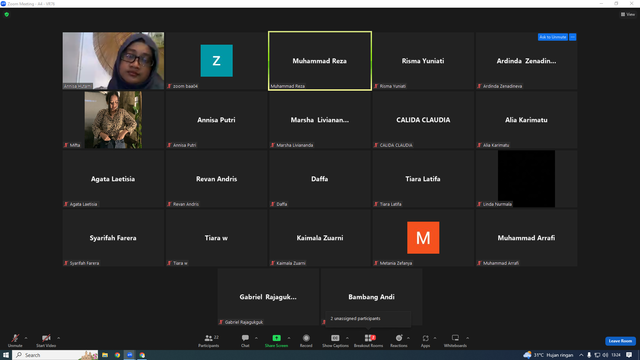This screenshot has width=640, height=360.
Task: Expand chat options arrow beside Chat
Action: 256,338
